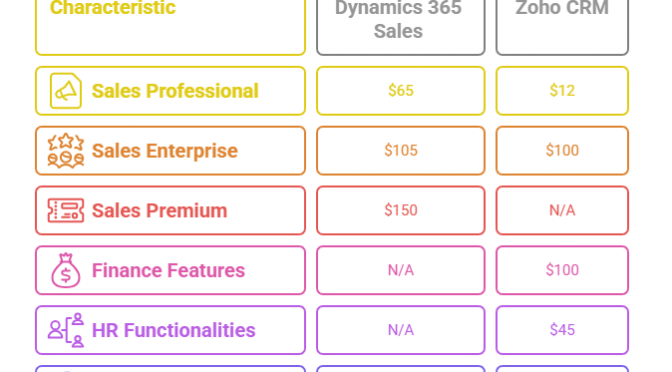This screenshot has height=372, width=672.
Task: Select the Sales Enterprise row label
Action: tap(171, 150)
